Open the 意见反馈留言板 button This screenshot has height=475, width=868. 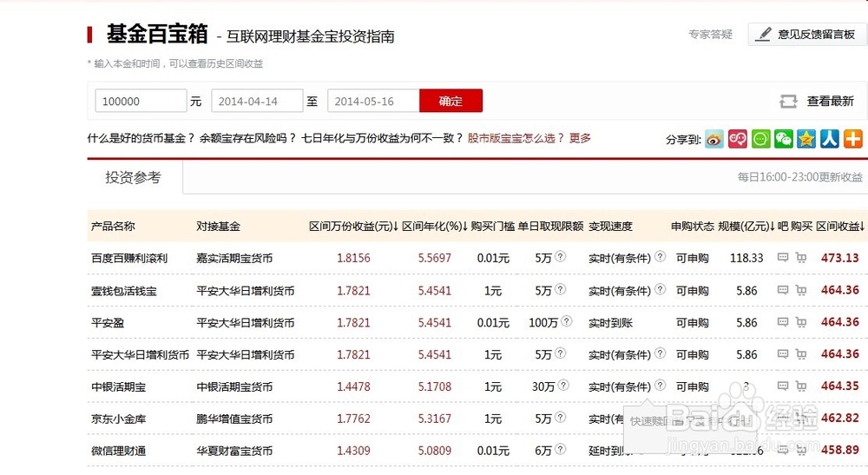coord(807,35)
